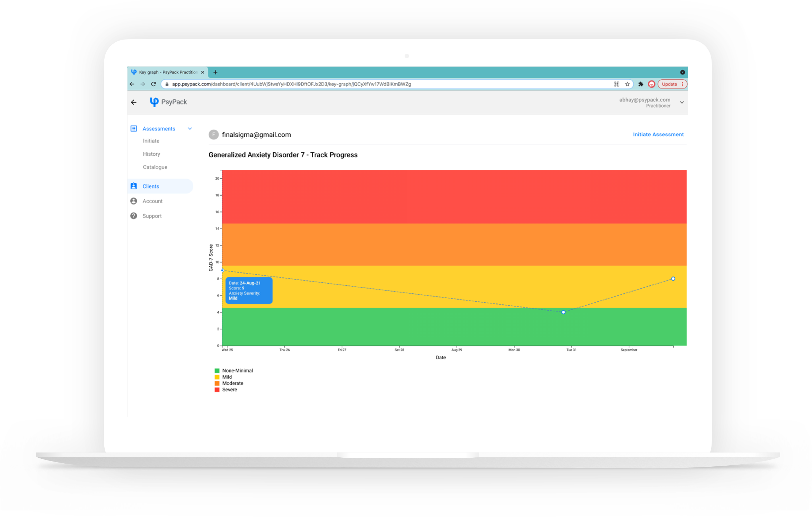Click the Update browser button
This screenshot has height=517, width=812.
(669, 84)
